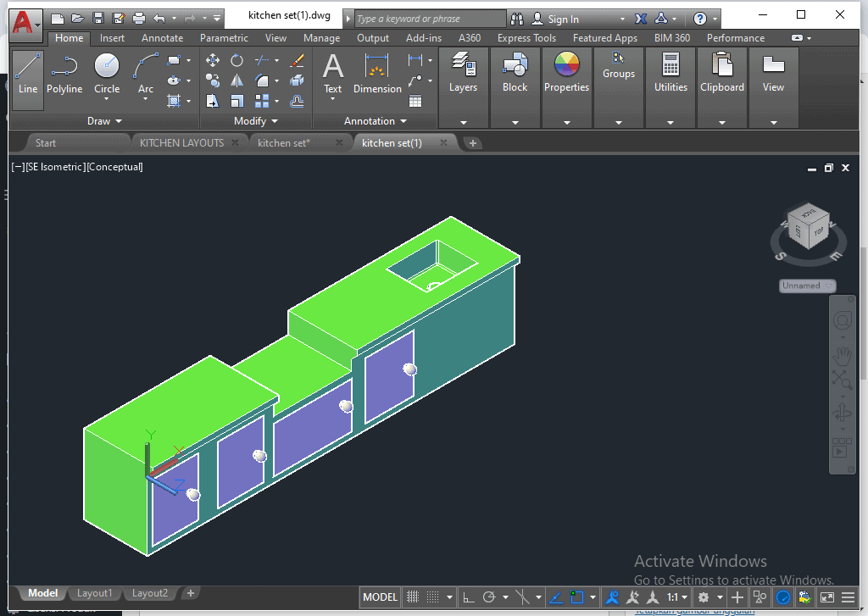Image resolution: width=868 pixels, height=616 pixels.
Task: Click the Sign In button
Action: (x=563, y=19)
